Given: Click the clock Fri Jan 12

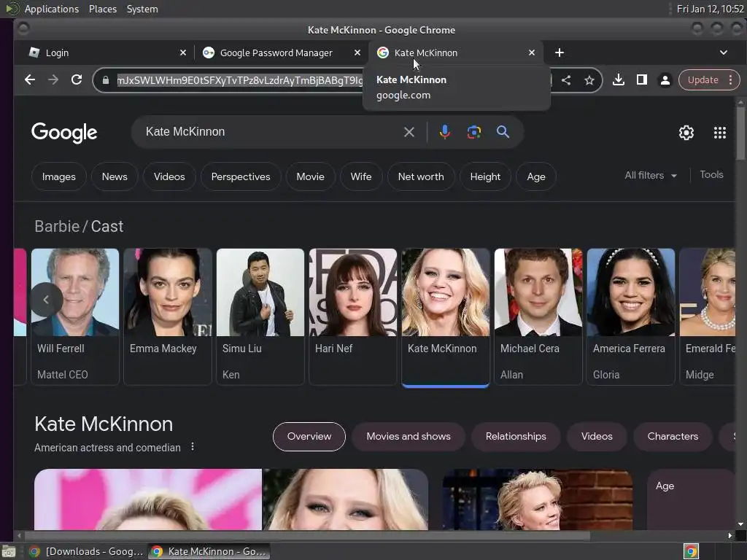Looking at the screenshot, I should [x=710, y=9].
